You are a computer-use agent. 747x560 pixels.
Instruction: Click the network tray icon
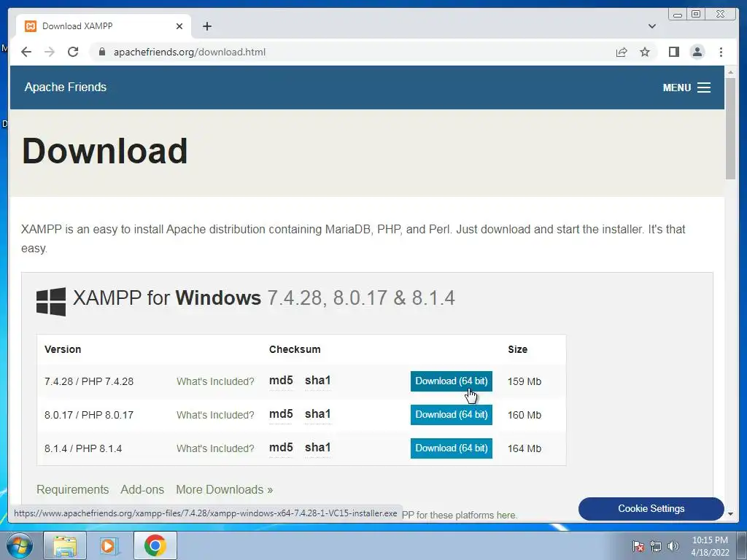[x=656, y=546]
